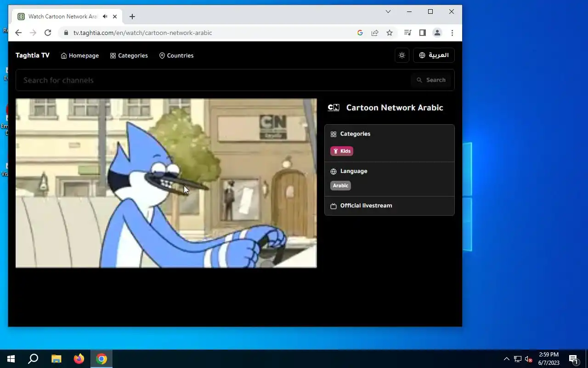
Task: Click the Taghtia TV logo
Action: [33, 55]
